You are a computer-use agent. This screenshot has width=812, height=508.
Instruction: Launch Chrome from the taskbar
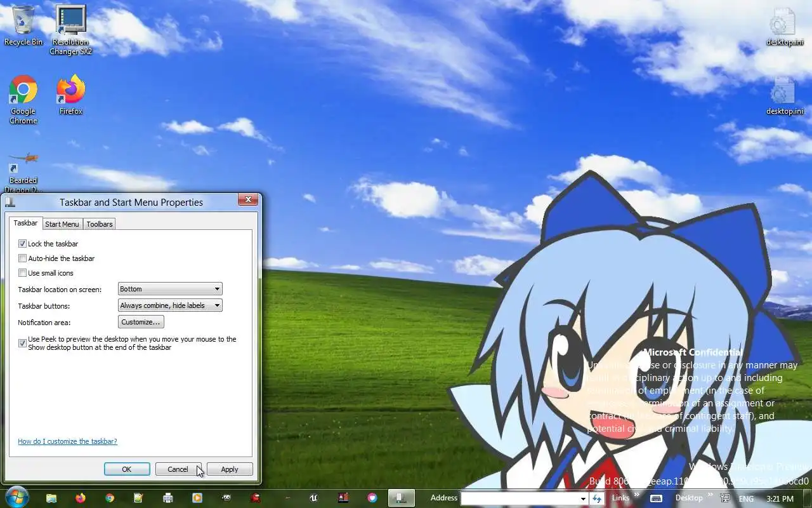110,498
